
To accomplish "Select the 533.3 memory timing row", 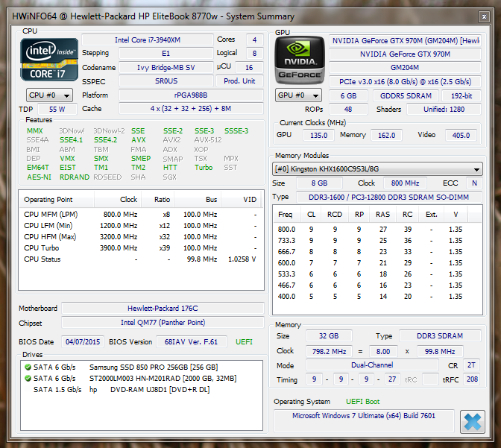I will tap(377, 274).
